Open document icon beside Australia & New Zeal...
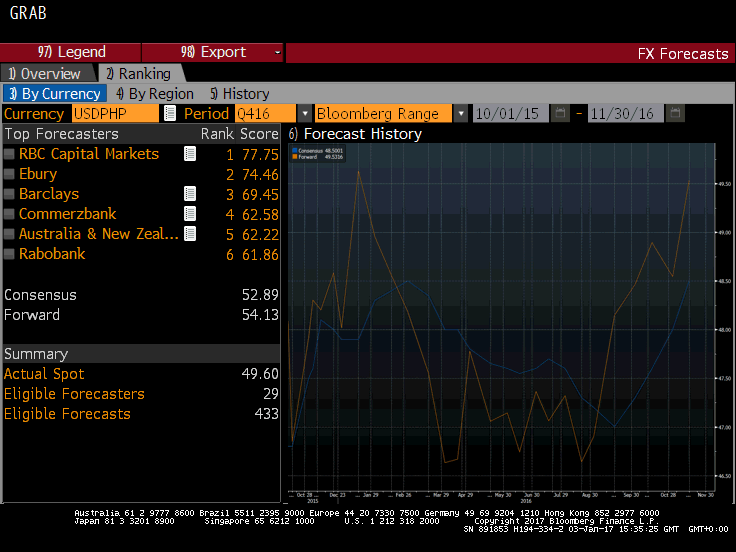The width and height of the screenshot is (736, 552). (190, 233)
